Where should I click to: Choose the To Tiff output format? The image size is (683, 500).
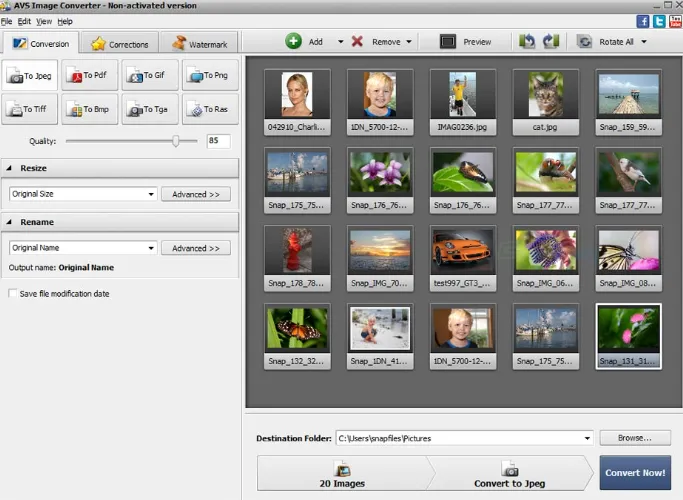coord(30,109)
